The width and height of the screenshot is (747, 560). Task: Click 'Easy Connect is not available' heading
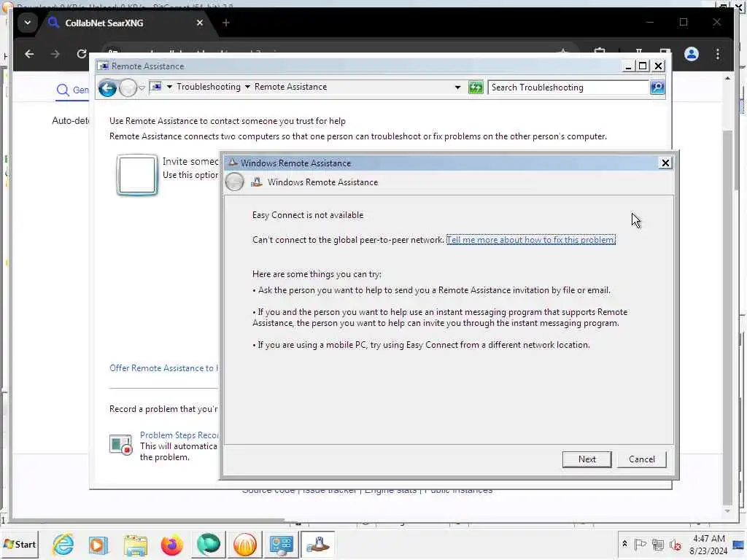click(x=308, y=215)
